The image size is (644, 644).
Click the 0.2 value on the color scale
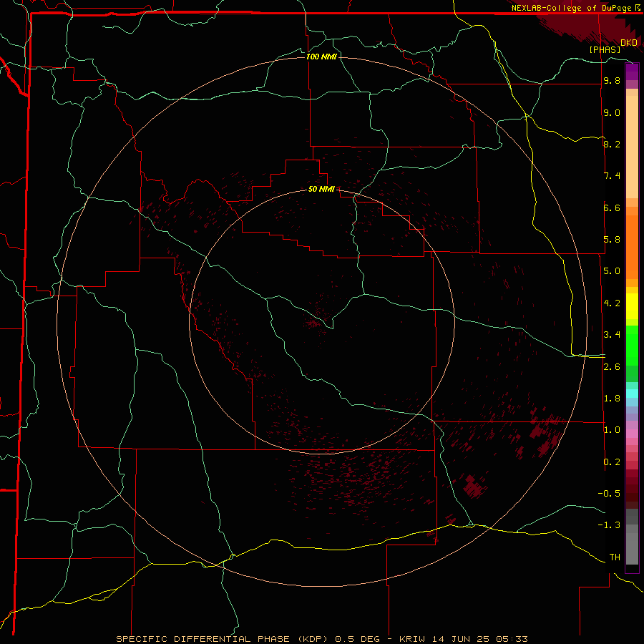tap(612, 462)
